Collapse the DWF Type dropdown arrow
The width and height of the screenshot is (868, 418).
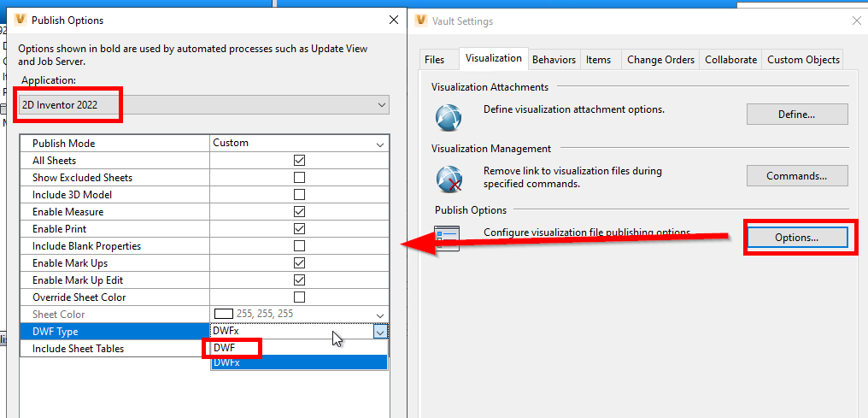[x=380, y=332]
